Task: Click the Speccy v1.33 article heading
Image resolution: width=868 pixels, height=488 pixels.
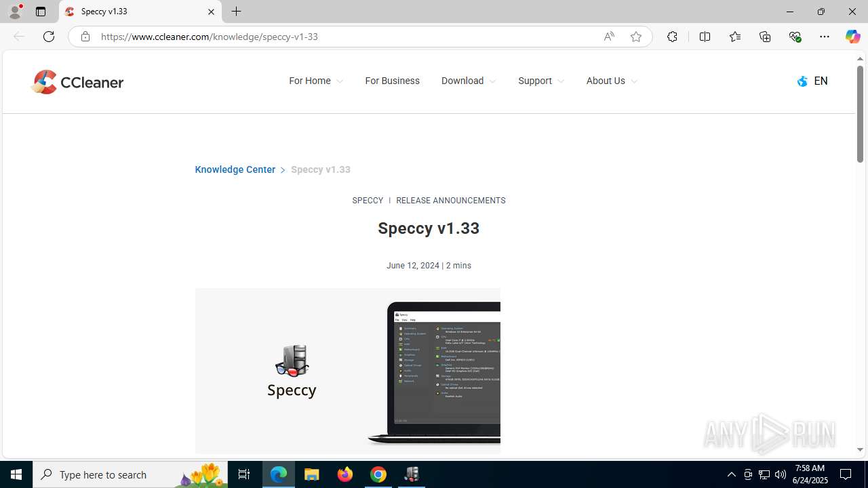Action: pyautogui.click(x=429, y=228)
